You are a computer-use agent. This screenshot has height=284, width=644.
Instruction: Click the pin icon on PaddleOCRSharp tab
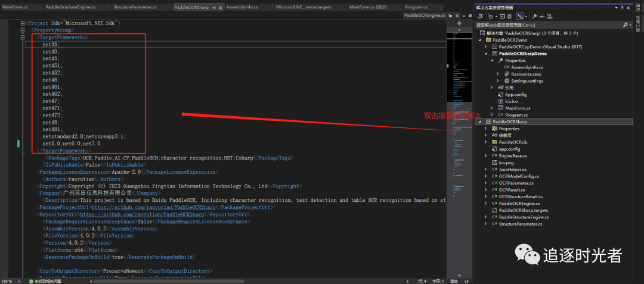(215, 8)
